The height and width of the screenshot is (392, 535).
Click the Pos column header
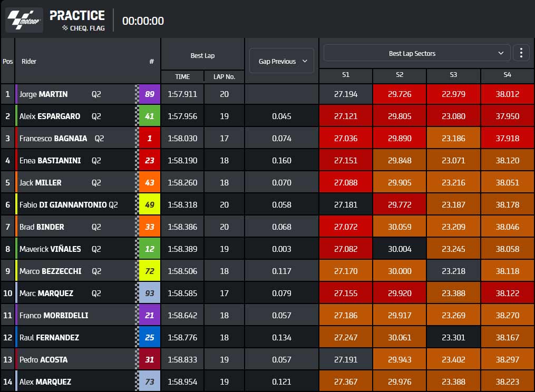7,62
